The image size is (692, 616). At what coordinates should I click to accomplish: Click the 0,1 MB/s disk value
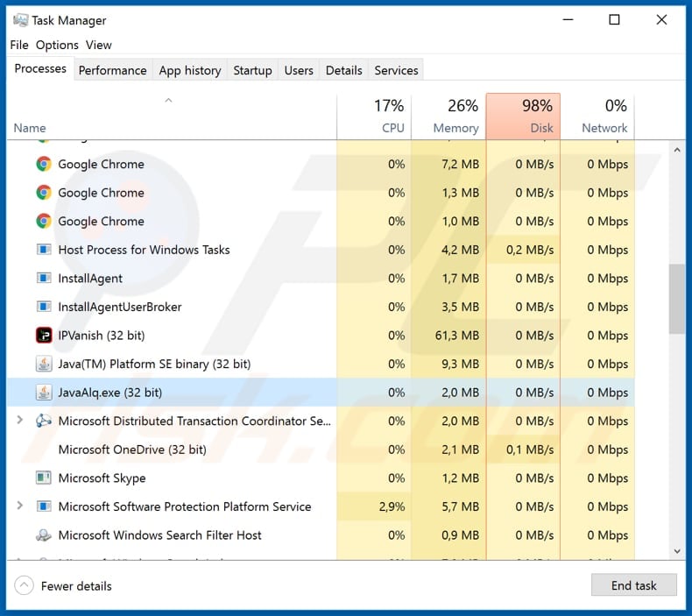(x=530, y=450)
